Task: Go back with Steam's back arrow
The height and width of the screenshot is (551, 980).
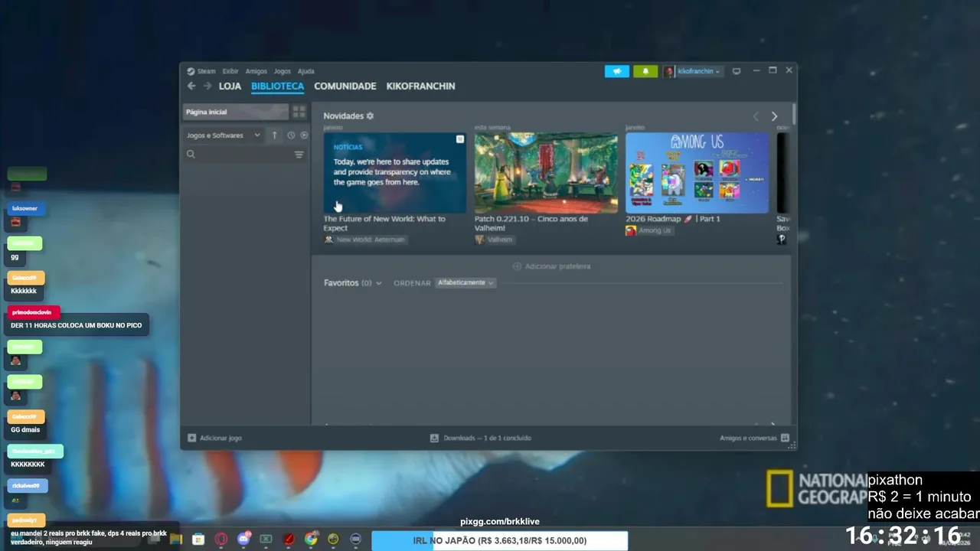Action: (x=191, y=86)
